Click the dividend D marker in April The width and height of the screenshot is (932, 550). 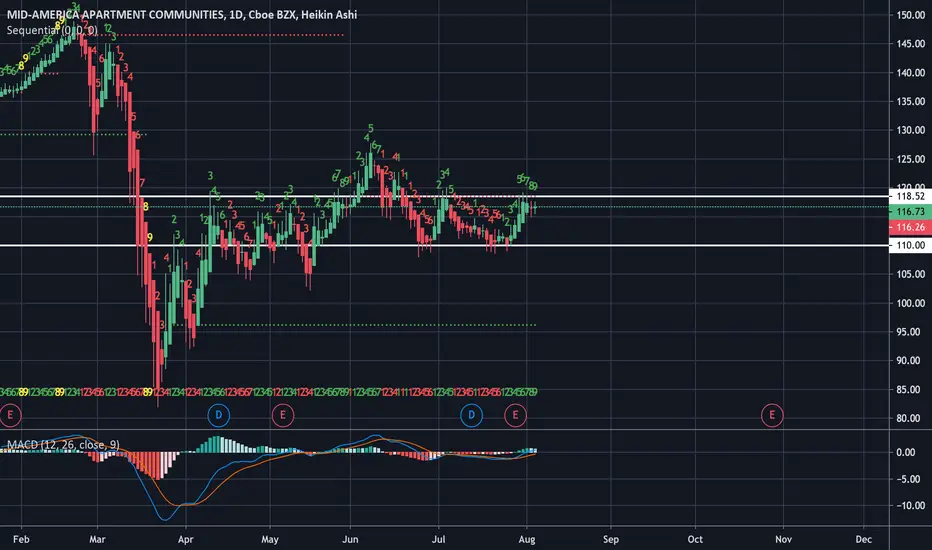tap(219, 415)
